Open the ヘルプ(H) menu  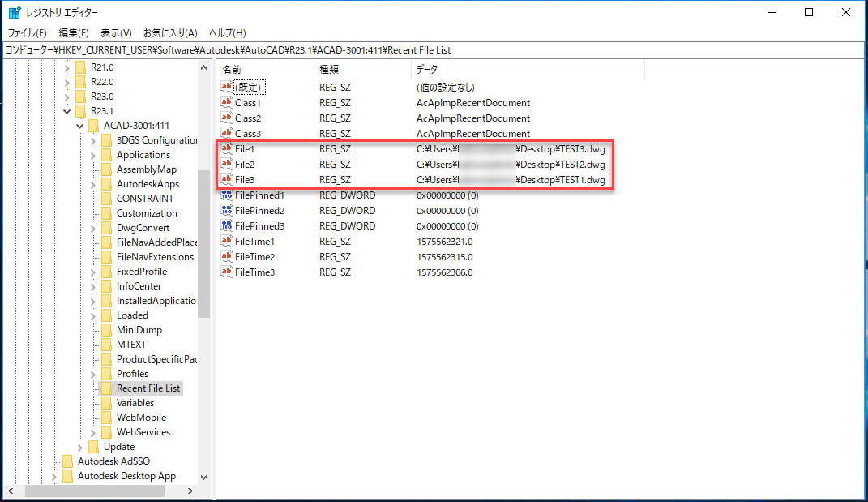[228, 32]
